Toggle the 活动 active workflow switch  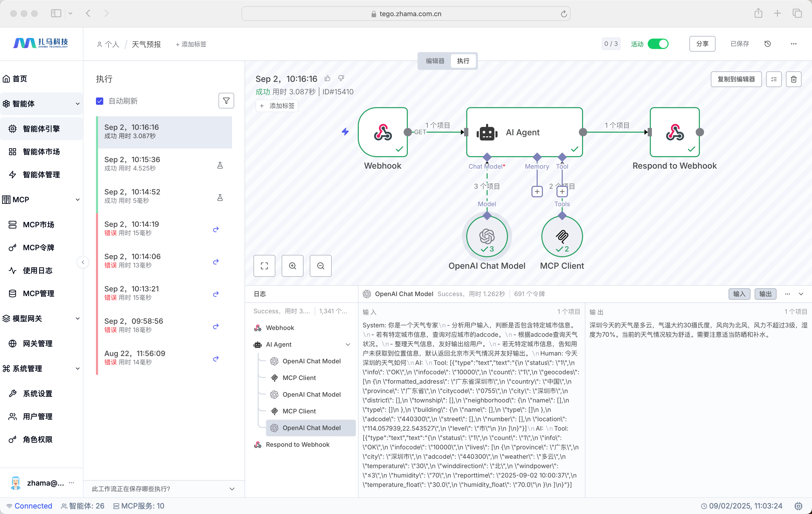(658, 44)
